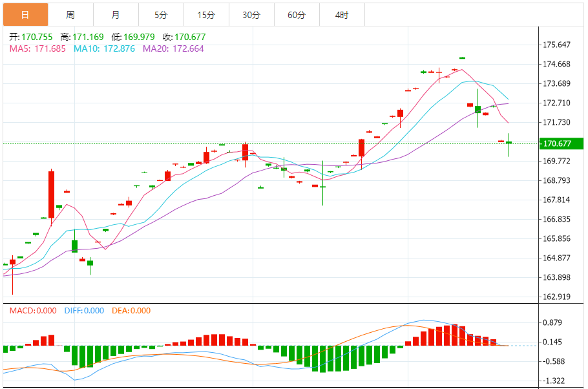The width and height of the screenshot is (588, 389).
Task: Click the 166.835 price axis label
Action: point(557,219)
